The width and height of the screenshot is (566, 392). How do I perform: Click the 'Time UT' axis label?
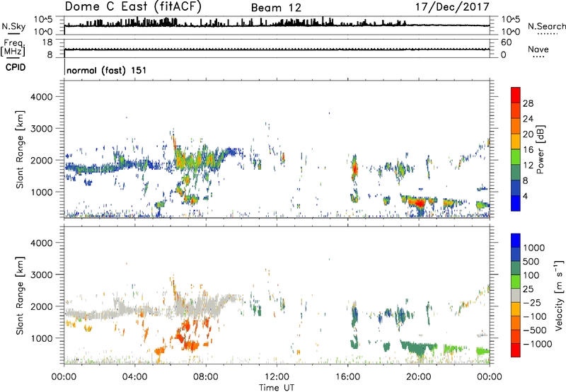point(277,388)
